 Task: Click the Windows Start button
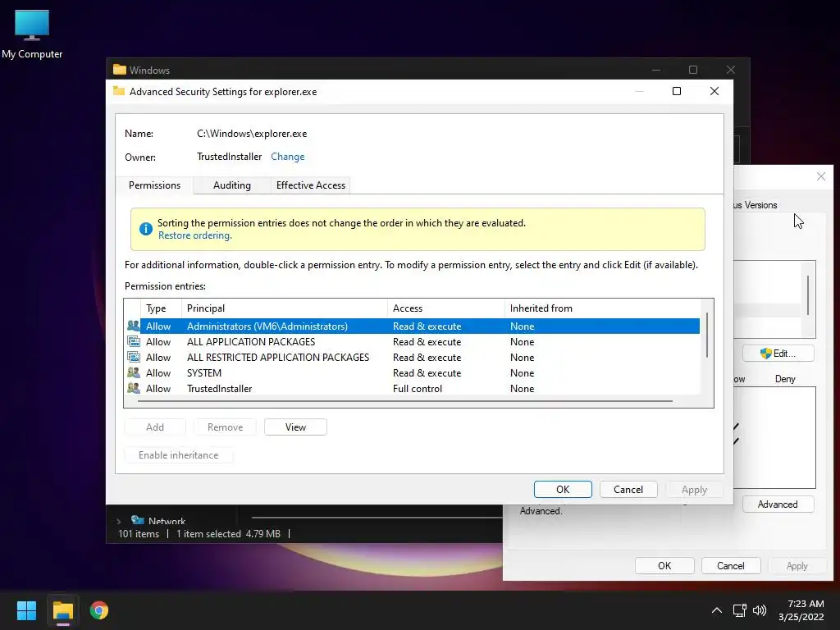click(x=26, y=610)
